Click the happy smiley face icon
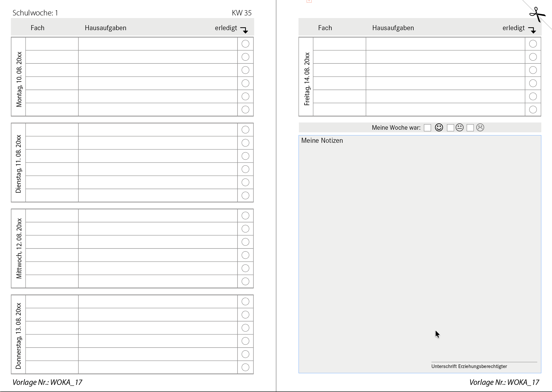Screen dimensions: 552x392 (439, 127)
